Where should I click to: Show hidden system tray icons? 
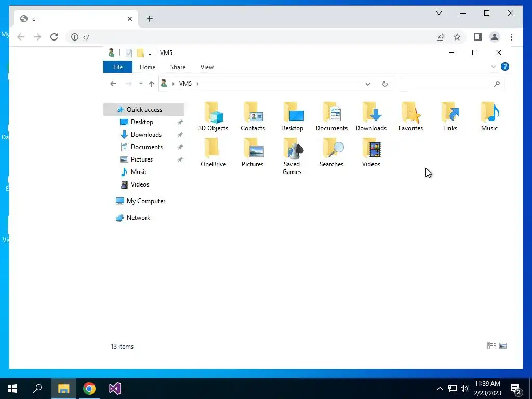click(x=440, y=389)
